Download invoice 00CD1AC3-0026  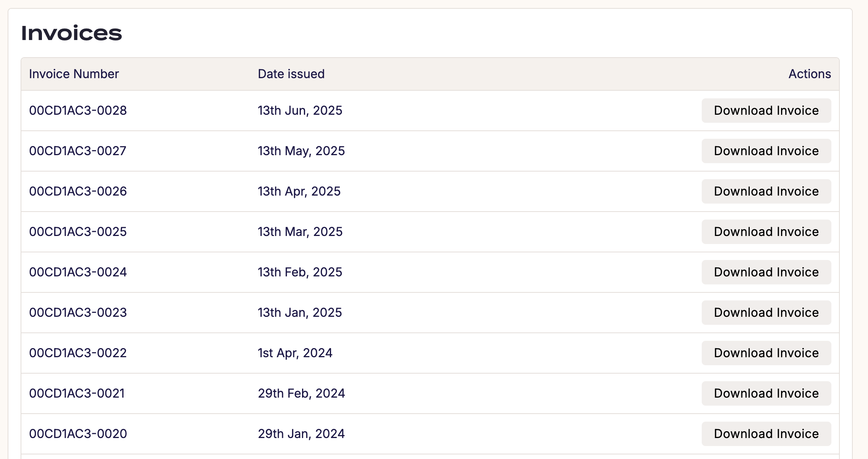[766, 191]
